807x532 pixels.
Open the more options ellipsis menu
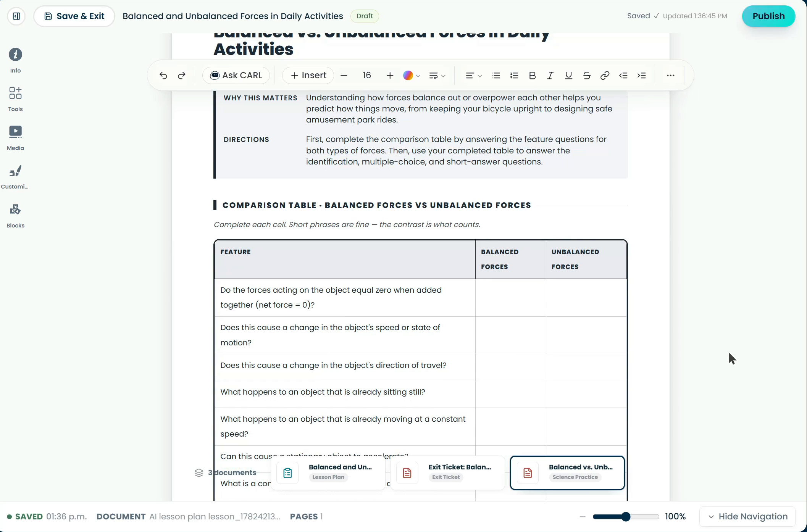click(670, 76)
